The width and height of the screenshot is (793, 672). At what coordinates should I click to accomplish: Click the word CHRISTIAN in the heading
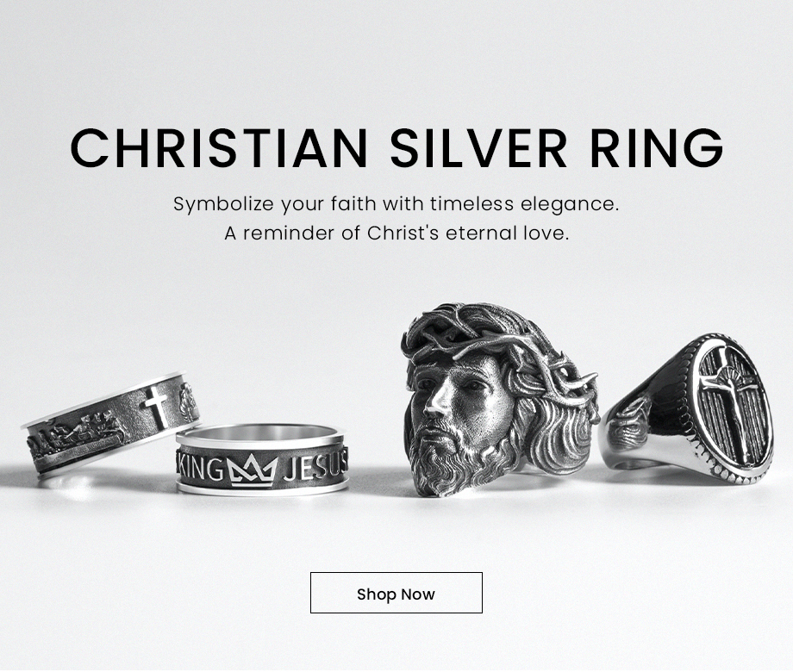219,147
